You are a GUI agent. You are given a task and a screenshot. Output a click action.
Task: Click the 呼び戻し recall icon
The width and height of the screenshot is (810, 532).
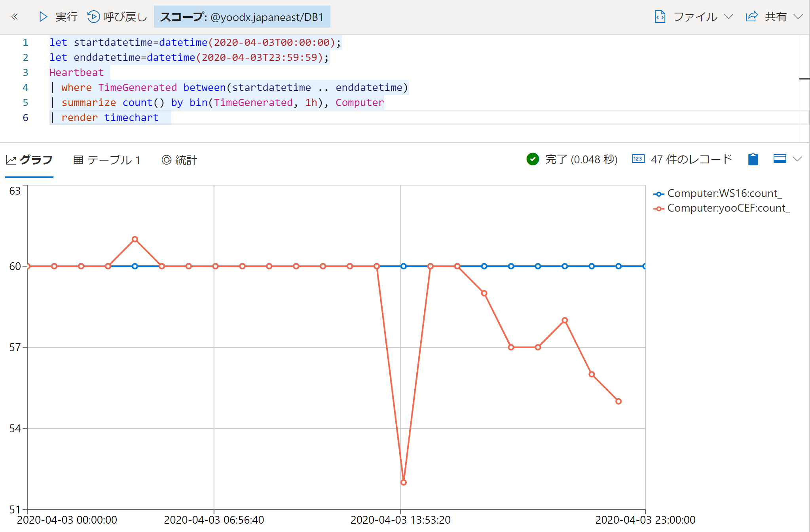[x=93, y=17]
